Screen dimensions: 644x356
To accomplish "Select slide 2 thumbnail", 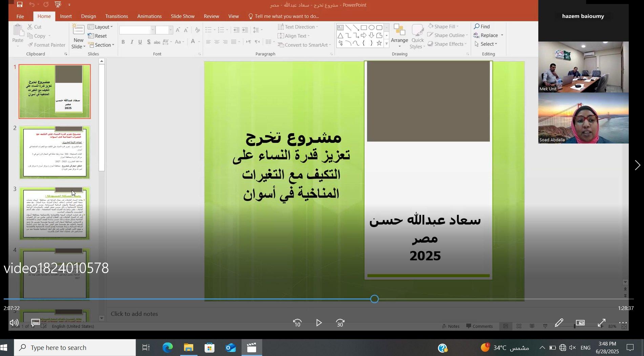I will 55,153.
